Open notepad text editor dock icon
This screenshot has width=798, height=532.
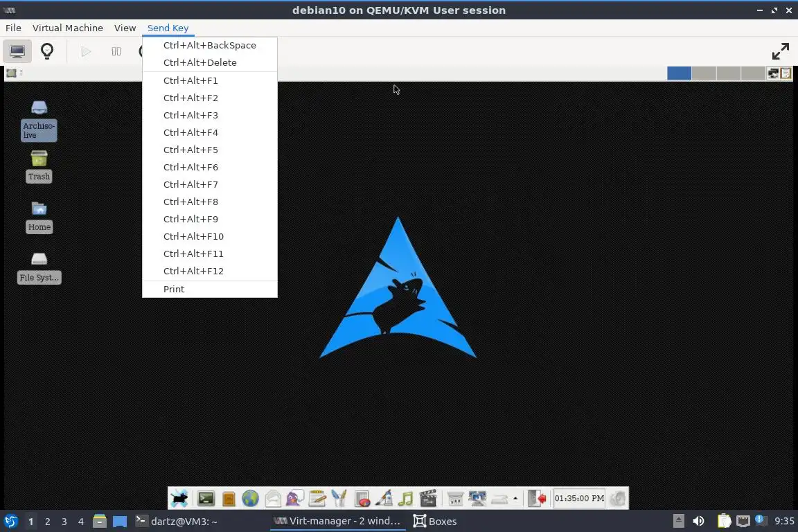pyautogui.click(x=317, y=498)
